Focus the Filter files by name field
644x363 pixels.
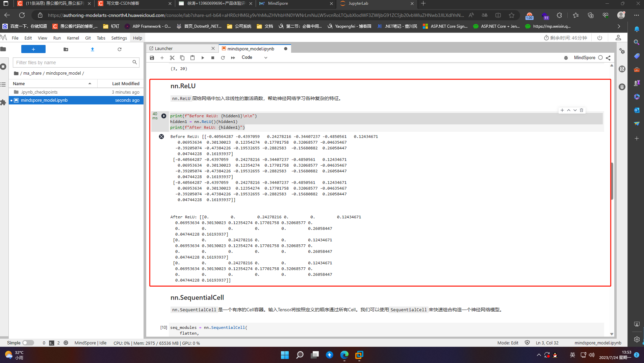tap(76, 63)
